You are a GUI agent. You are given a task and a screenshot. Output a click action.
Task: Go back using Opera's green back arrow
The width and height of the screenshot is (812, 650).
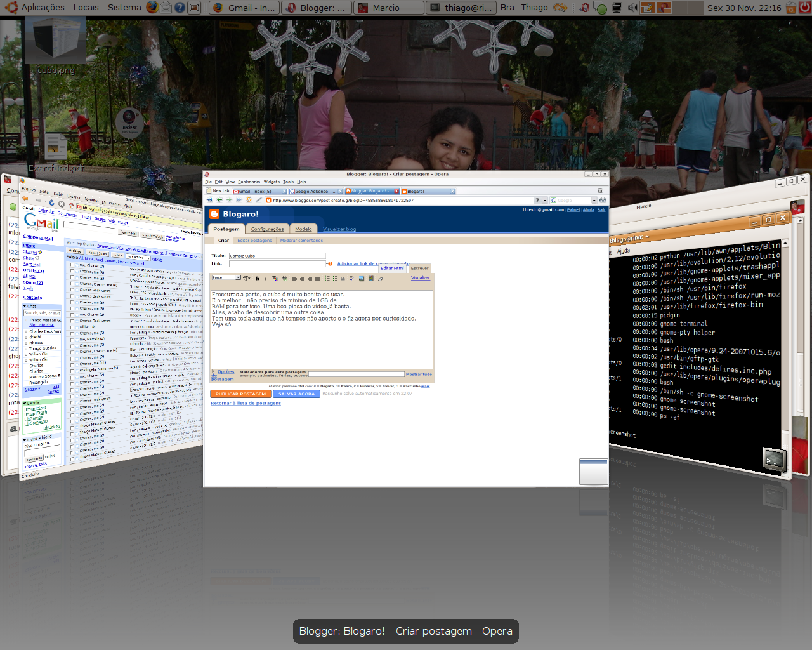[x=219, y=200]
